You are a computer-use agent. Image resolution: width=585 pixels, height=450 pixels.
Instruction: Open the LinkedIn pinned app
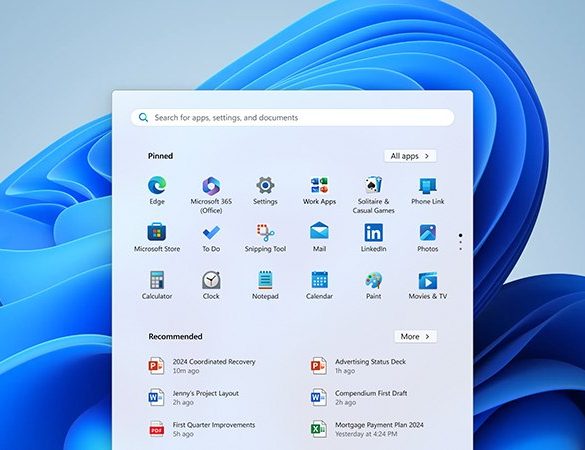373,238
